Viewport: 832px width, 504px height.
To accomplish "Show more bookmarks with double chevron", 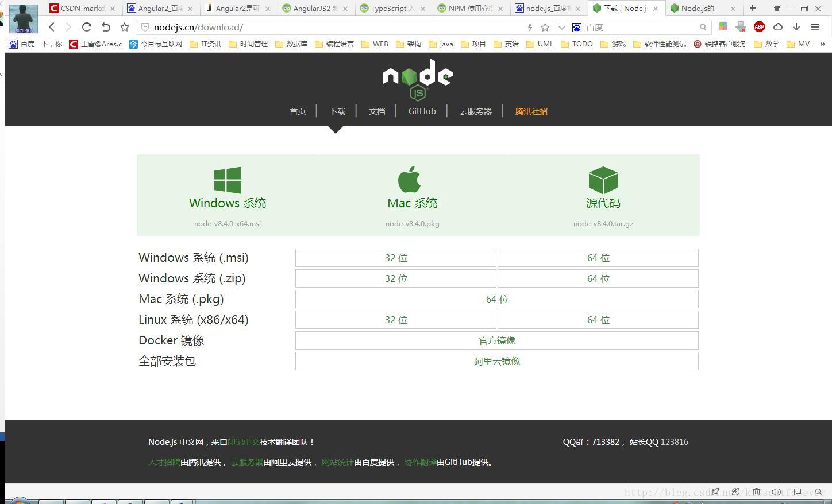I will pyautogui.click(x=822, y=44).
